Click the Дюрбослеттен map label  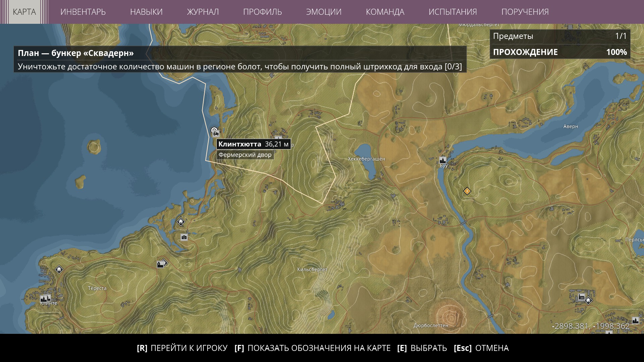click(431, 325)
